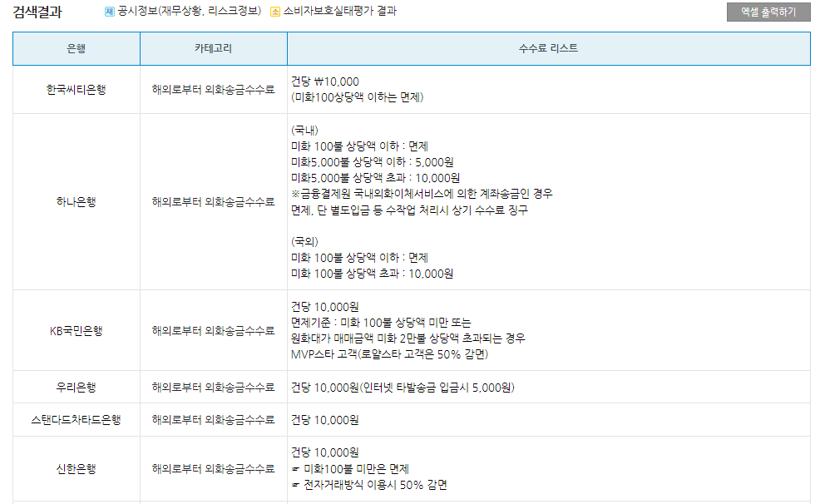Click the 우리은행 bank name

[77, 388]
